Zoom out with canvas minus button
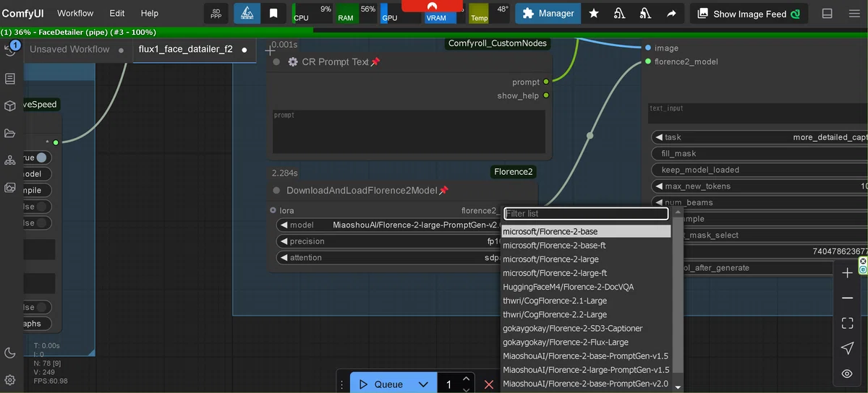The height and width of the screenshot is (393, 868). click(x=848, y=298)
